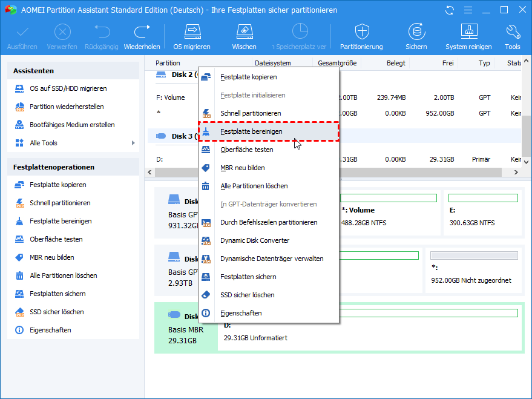
Task: Open the Sichern backup tool
Action: point(416,37)
